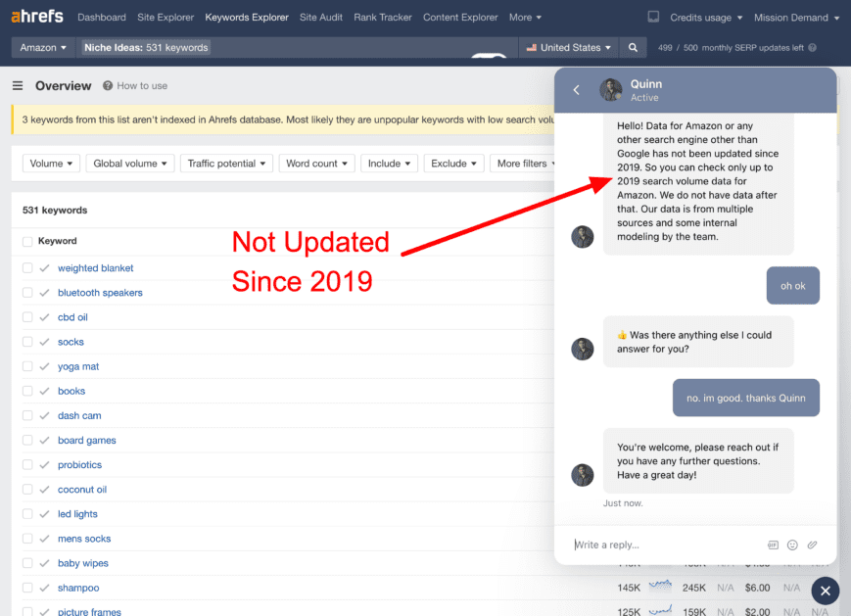Click checkmark icon next to baby wipes
Screen dimensions: 851x616
click(44, 563)
